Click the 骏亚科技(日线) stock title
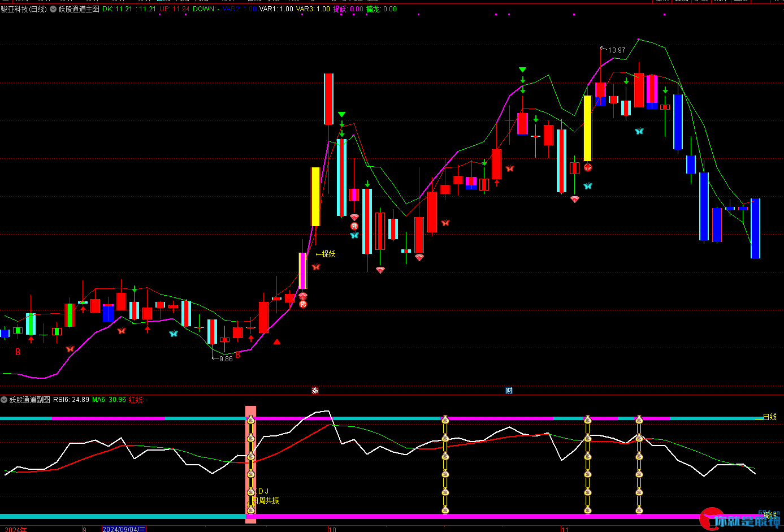 coord(24,9)
